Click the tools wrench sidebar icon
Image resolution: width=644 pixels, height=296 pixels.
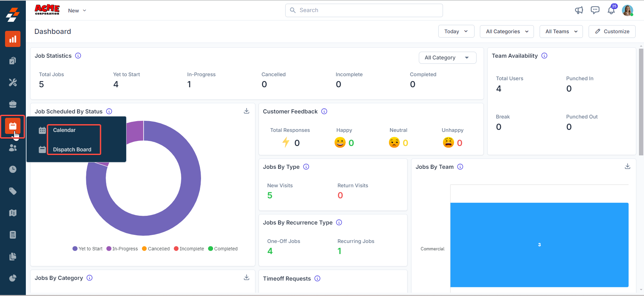[13, 83]
